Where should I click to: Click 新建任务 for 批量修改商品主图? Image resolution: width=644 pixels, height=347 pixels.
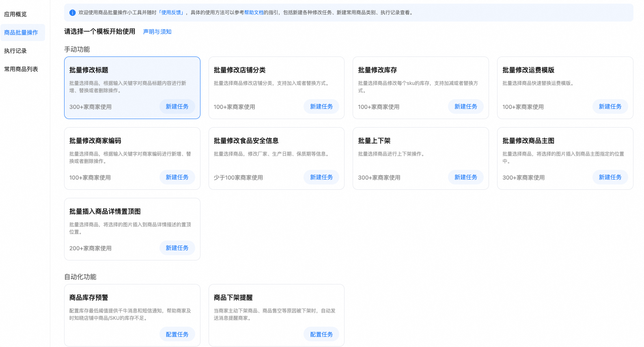tap(610, 177)
